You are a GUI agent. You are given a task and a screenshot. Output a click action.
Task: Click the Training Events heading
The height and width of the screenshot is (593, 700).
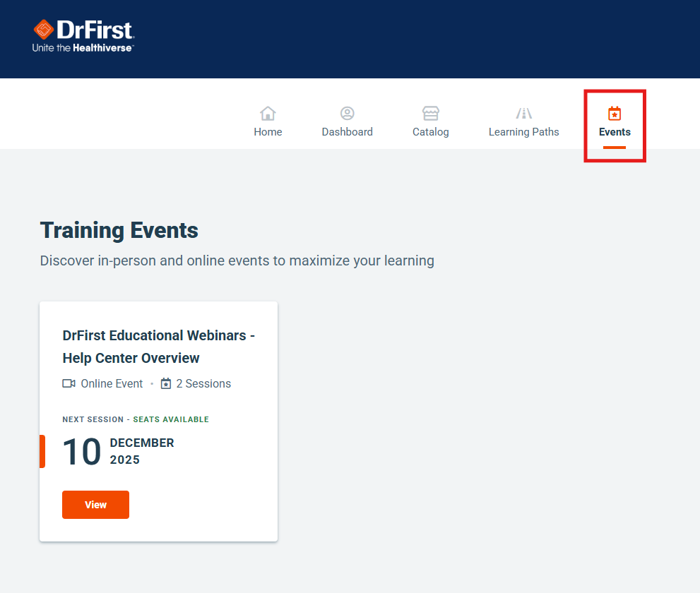click(119, 230)
